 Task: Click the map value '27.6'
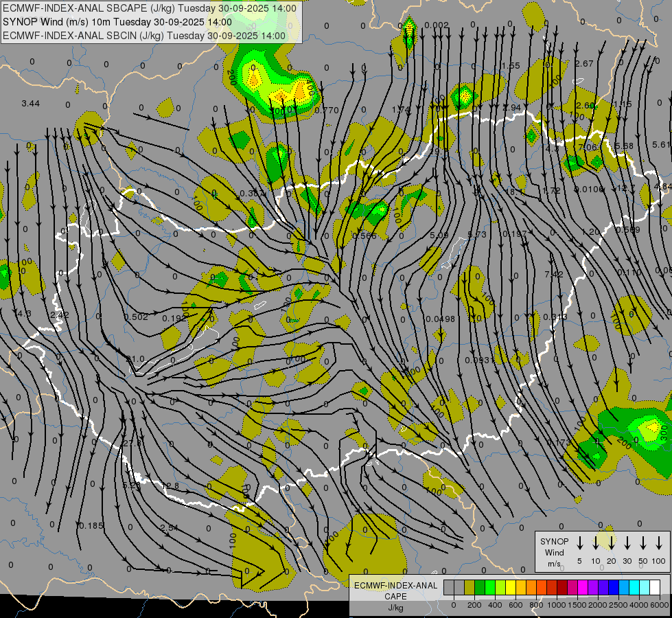tap(132, 444)
